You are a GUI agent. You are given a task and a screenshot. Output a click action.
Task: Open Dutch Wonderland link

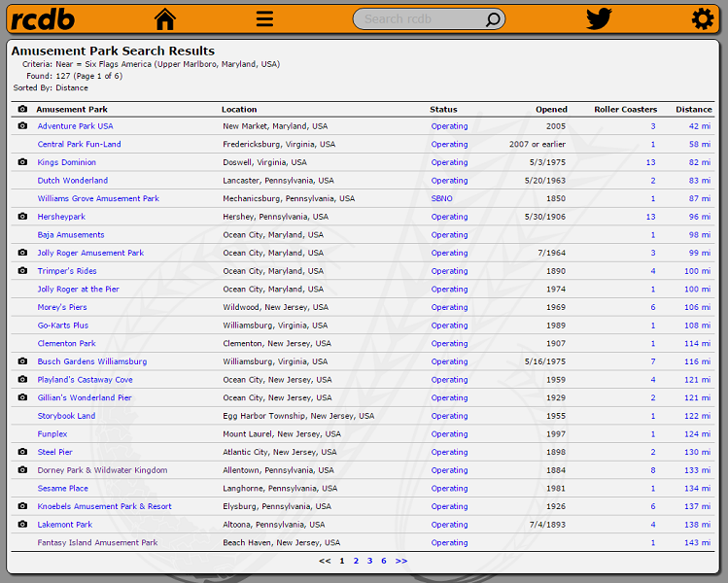tap(73, 181)
